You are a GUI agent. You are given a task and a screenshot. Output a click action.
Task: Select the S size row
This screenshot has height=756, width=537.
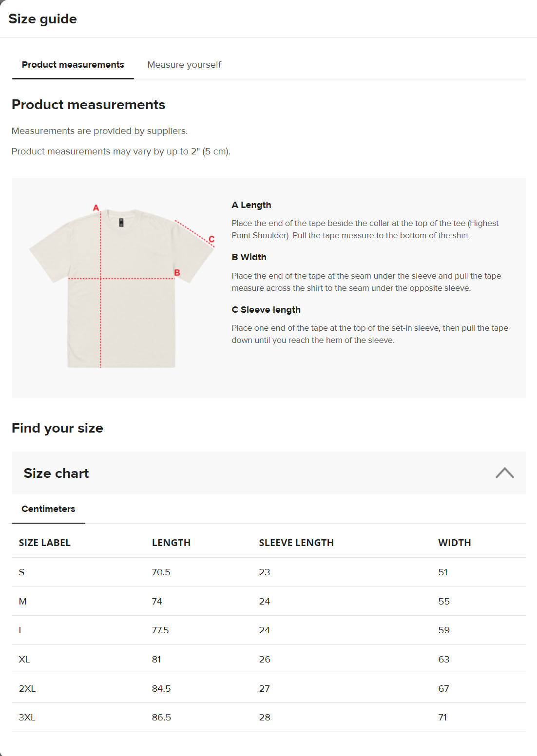(21, 572)
